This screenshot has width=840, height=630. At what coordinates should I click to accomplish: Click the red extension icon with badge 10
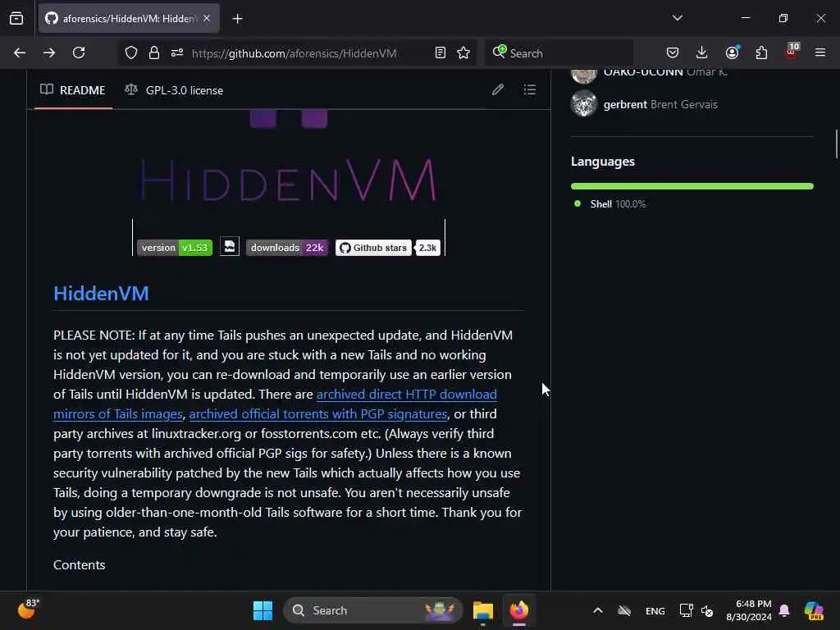click(x=792, y=51)
